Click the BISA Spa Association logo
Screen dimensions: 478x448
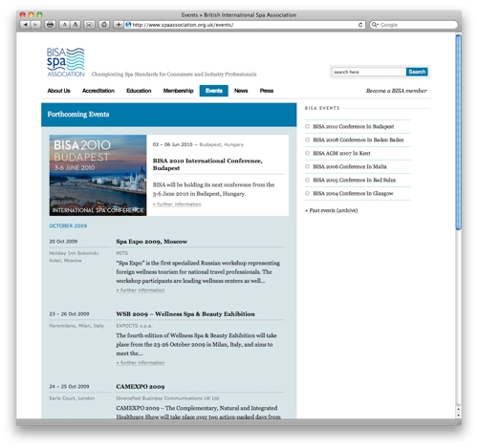pos(66,62)
